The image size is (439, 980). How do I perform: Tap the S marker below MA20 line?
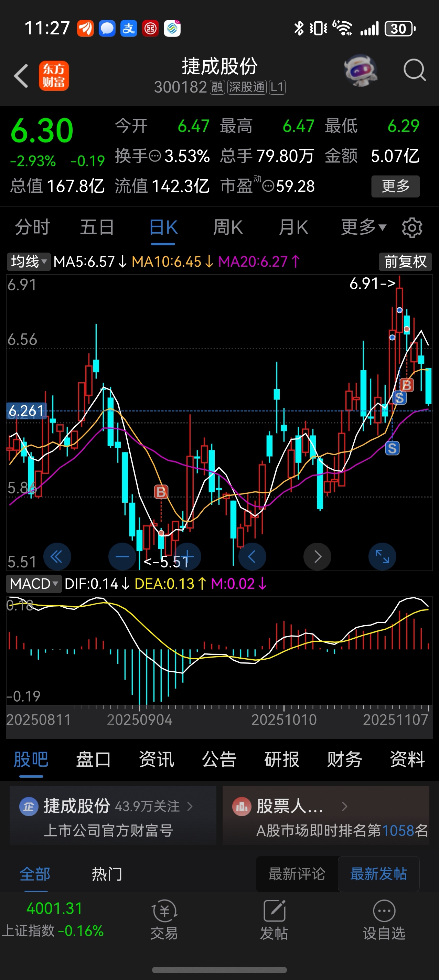[x=392, y=448]
